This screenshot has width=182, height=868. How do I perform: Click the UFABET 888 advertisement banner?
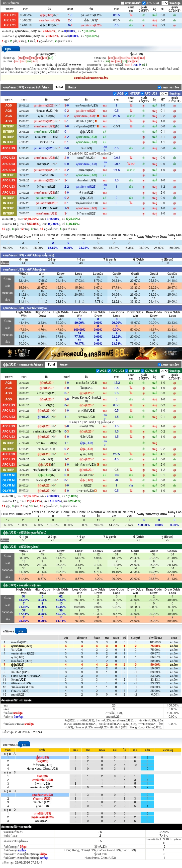click(x=91, y=353)
